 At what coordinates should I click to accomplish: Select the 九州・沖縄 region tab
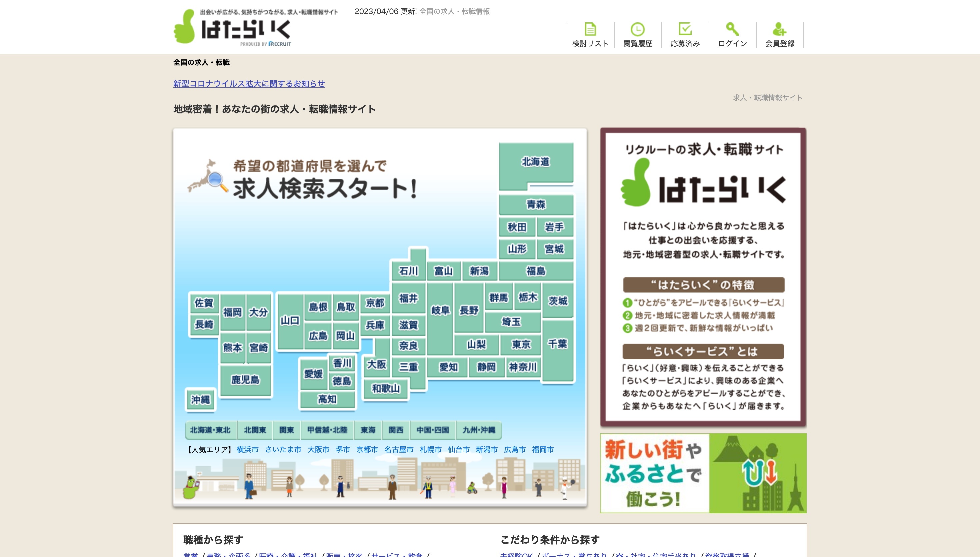click(x=479, y=430)
